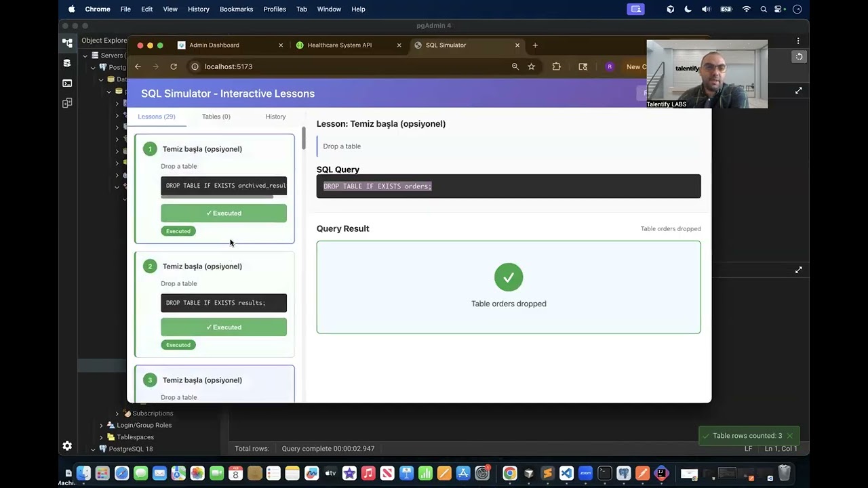Close the Admin Dashboard tab
The width and height of the screenshot is (868, 488).
[281, 45]
